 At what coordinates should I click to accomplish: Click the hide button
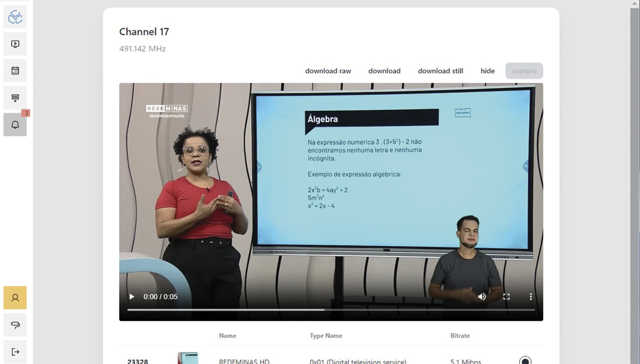click(488, 71)
